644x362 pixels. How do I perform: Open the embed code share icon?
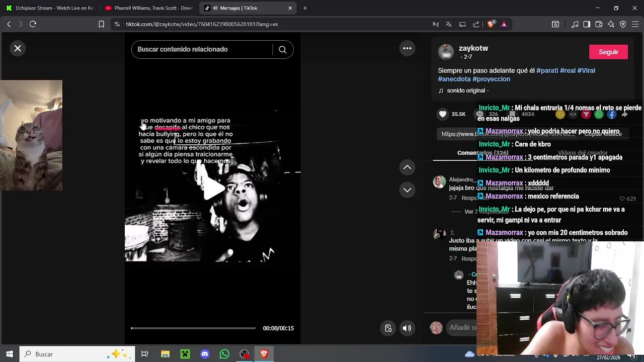coord(573,115)
